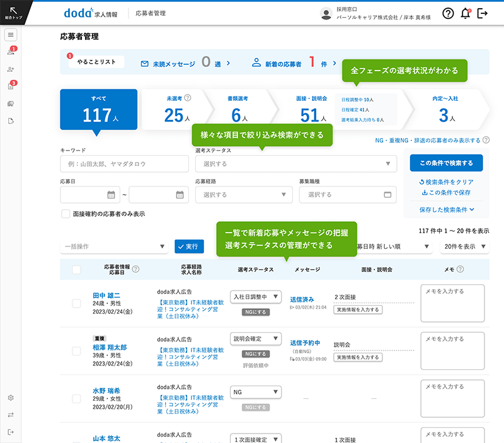Open notifications bell icon
504x443 pixels.
coord(466,13)
